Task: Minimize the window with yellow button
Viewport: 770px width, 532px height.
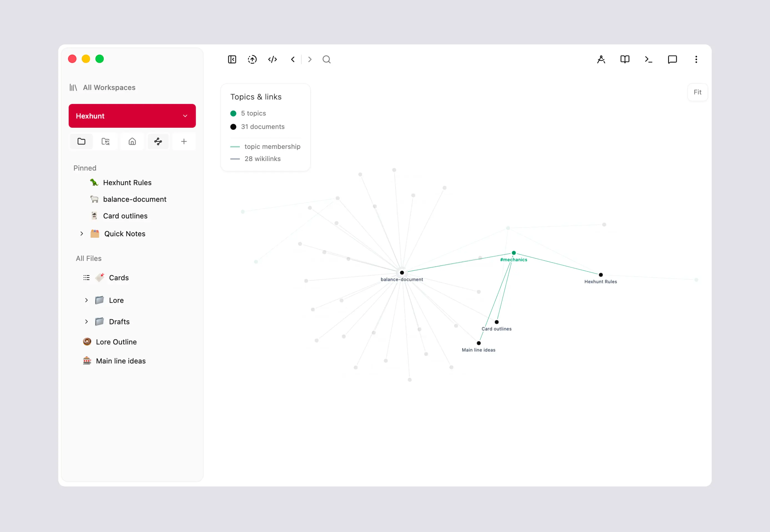Action: (86, 59)
